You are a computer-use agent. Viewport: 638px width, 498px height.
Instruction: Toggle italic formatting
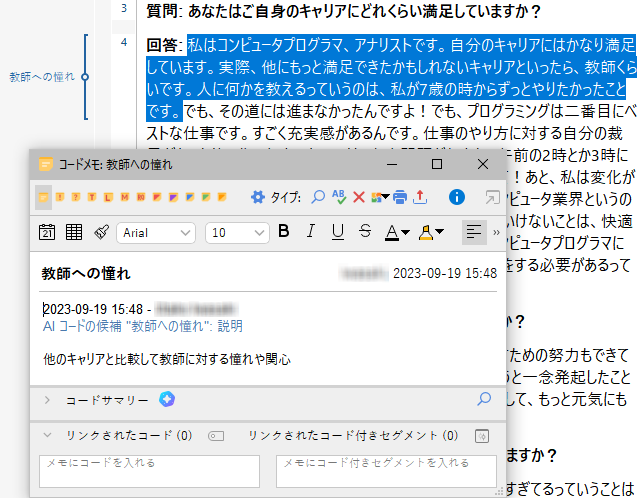(x=310, y=232)
